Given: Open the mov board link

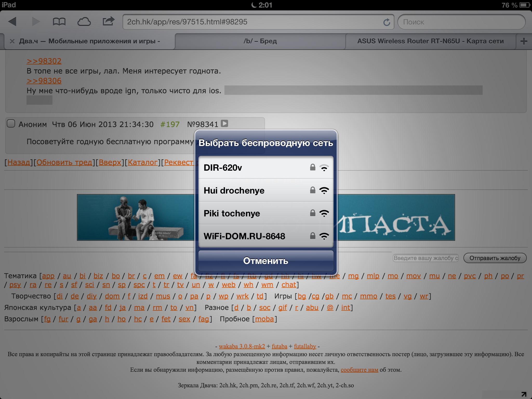Looking at the screenshot, I should tap(414, 276).
